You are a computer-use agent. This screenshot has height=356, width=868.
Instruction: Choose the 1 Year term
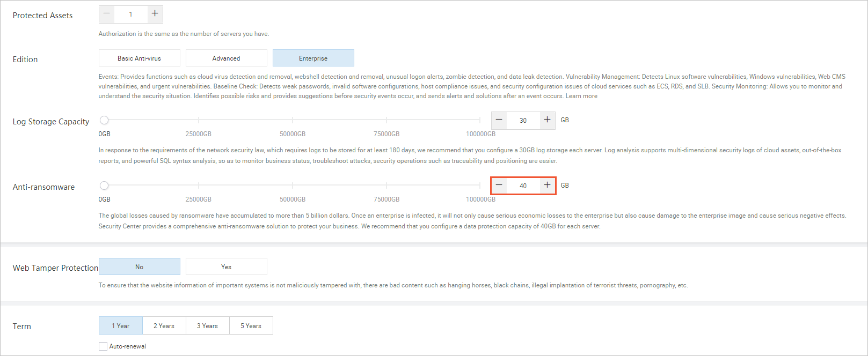tap(121, 325)
